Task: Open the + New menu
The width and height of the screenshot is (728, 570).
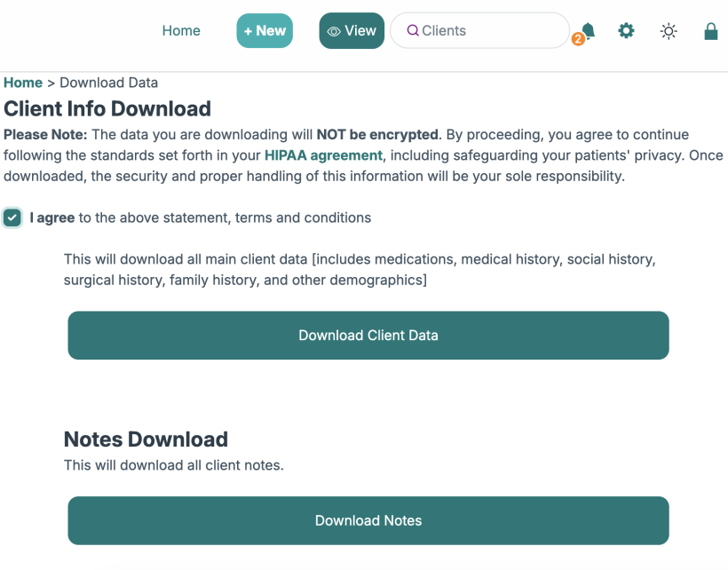Action: (265, 30)
